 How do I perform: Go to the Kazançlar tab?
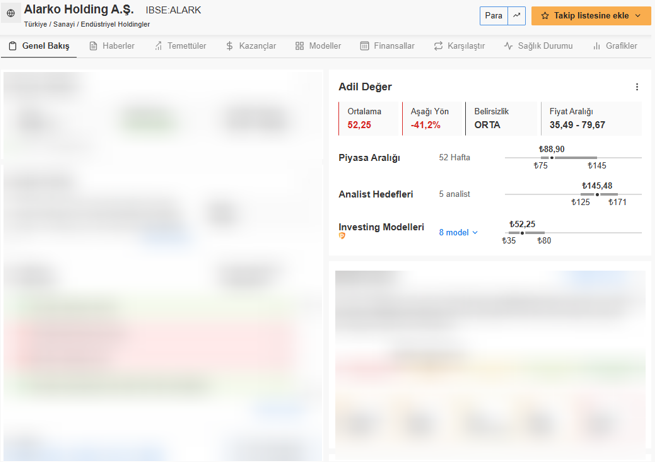pos(251,46)
